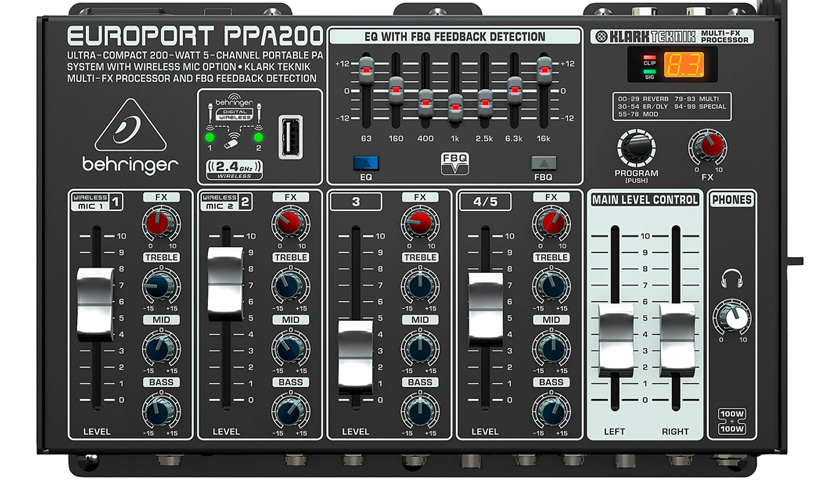840x480 pixels.
Task: Click the orange effects program display
Action: point(684,65)
